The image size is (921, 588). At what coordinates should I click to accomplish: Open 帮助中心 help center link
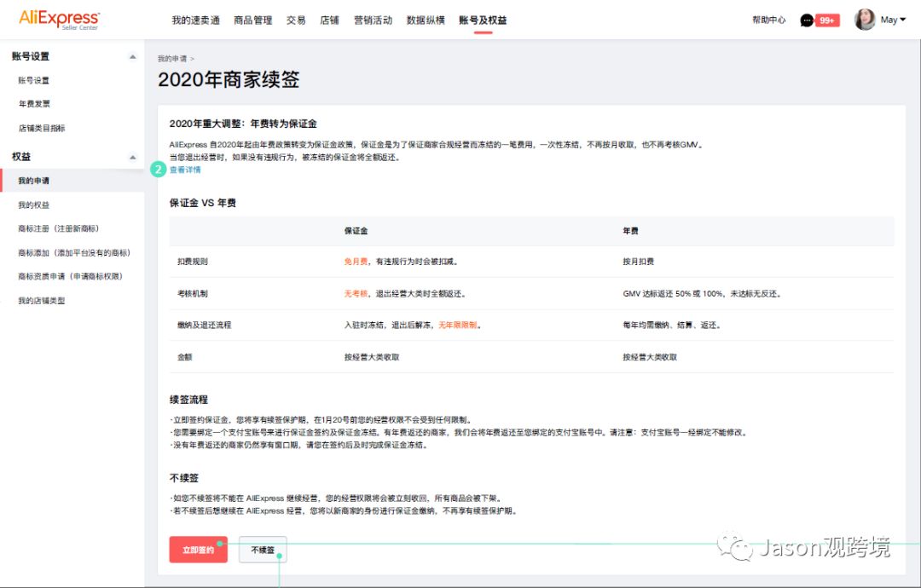[769, 20]
